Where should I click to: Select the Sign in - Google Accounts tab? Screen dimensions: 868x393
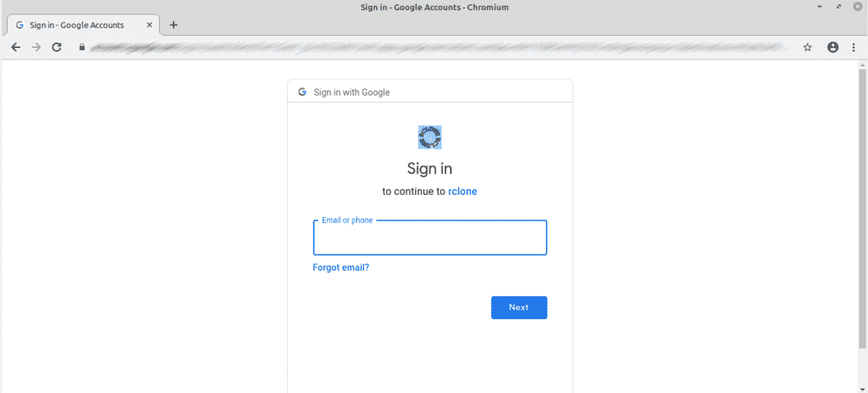83,25
